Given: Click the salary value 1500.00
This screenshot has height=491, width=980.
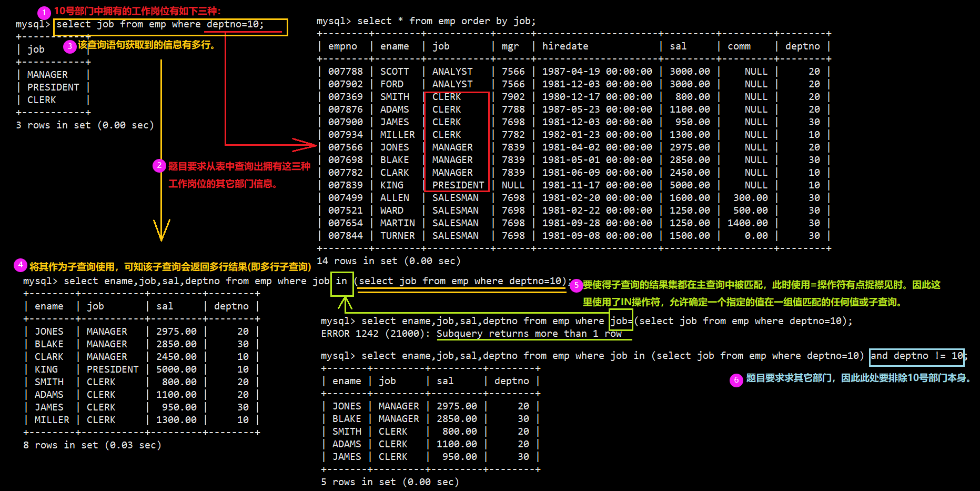Looking at the screenshot, I should [x=690, y=236].
